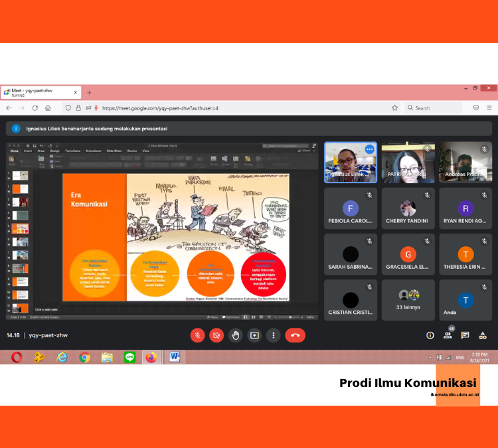Click the browser home icon
498x448 pixels.
tap(48, 108)
